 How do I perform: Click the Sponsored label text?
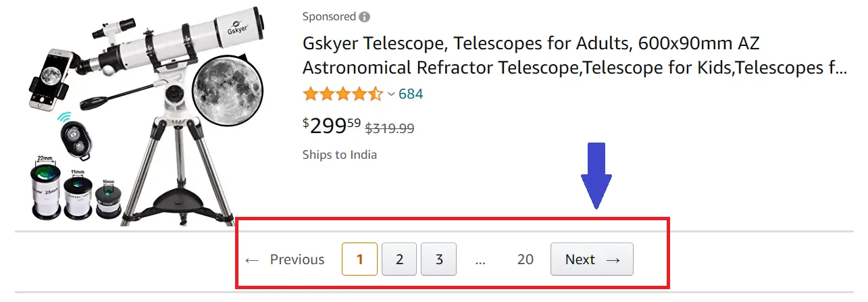point(328,17)
